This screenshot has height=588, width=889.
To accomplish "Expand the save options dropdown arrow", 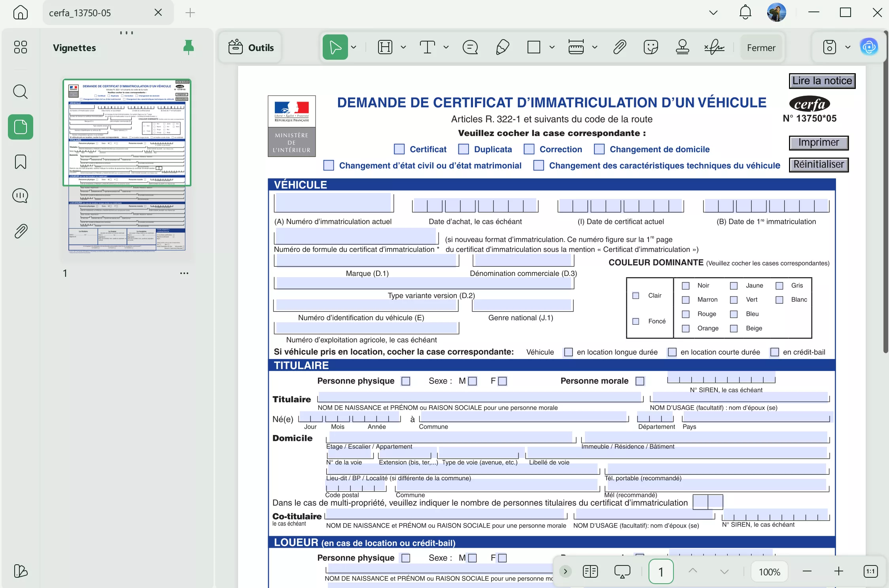I will [848, 47].
